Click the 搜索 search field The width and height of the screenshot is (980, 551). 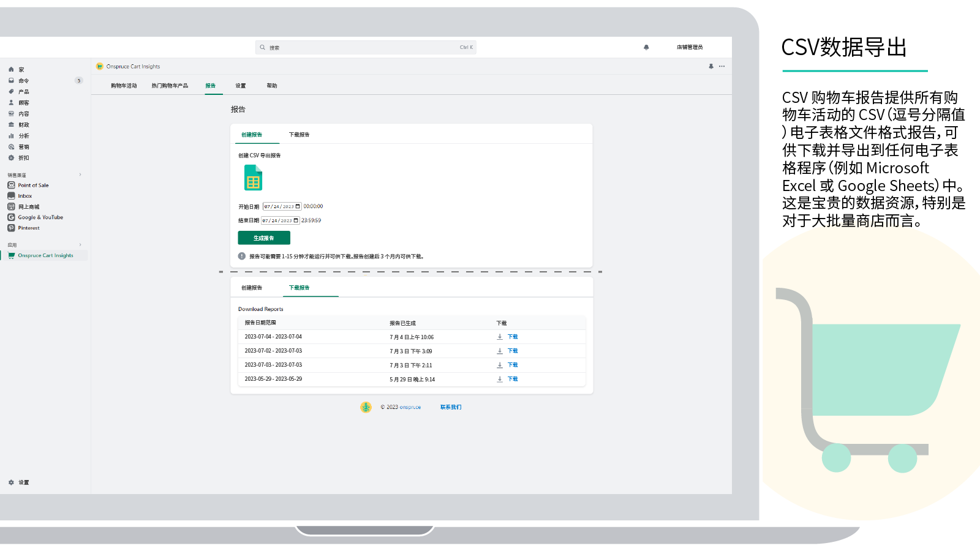click(366, 47)
